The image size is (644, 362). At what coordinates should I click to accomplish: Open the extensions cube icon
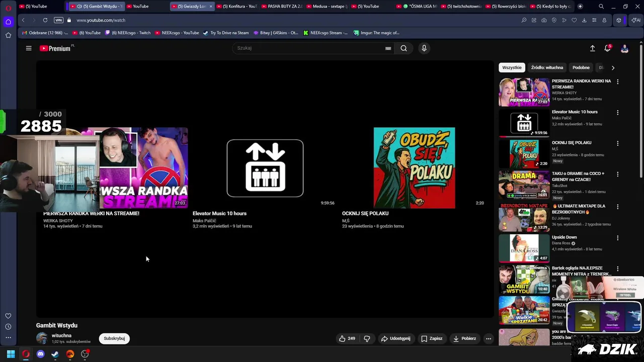click(x=619, y=20)
